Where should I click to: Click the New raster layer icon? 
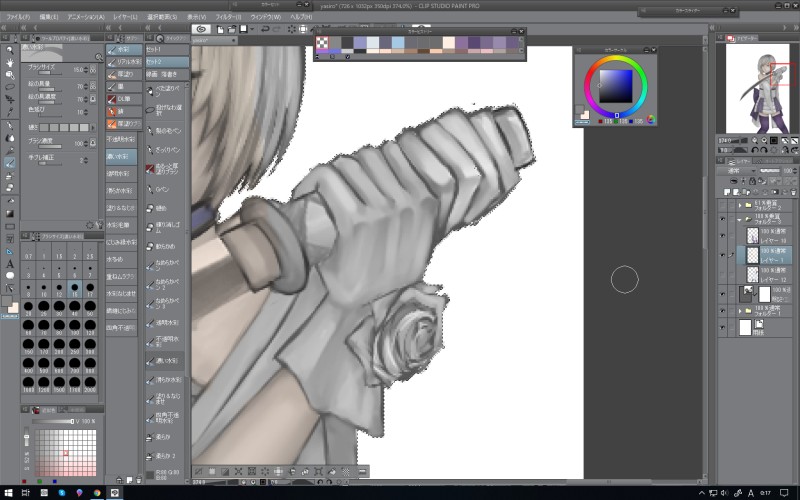pos(727,192)
